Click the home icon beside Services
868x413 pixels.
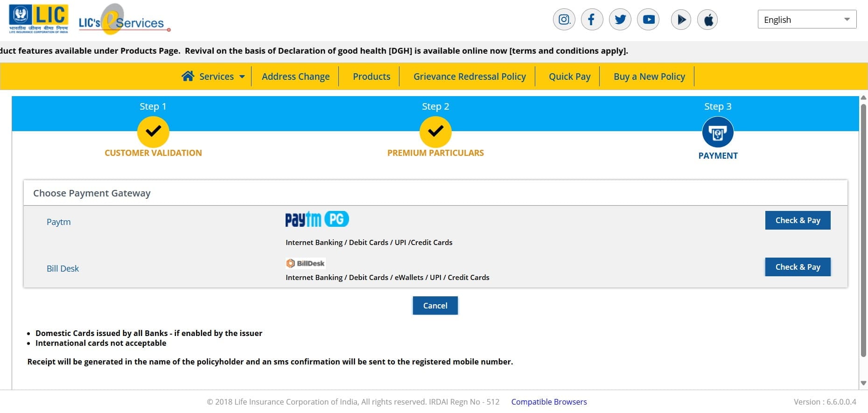click(x=188, y=76)
